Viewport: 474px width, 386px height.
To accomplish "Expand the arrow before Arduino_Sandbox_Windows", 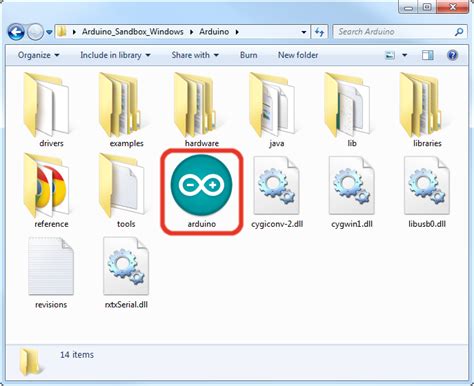I will click(74, 32).
